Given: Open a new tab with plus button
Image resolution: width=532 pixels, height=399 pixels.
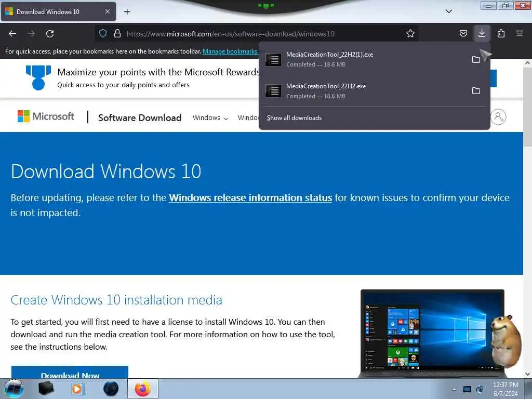Looking at the screenshot, I should 127,12.
